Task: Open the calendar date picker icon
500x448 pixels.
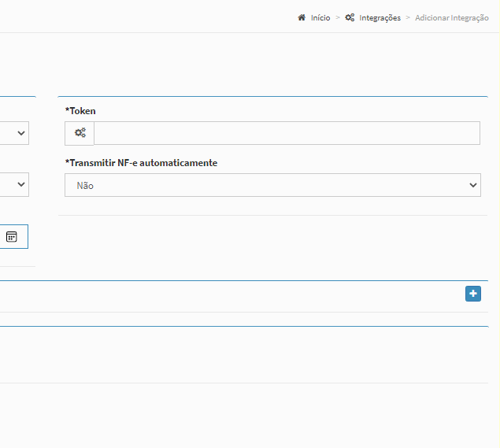Action: (12, 236)
